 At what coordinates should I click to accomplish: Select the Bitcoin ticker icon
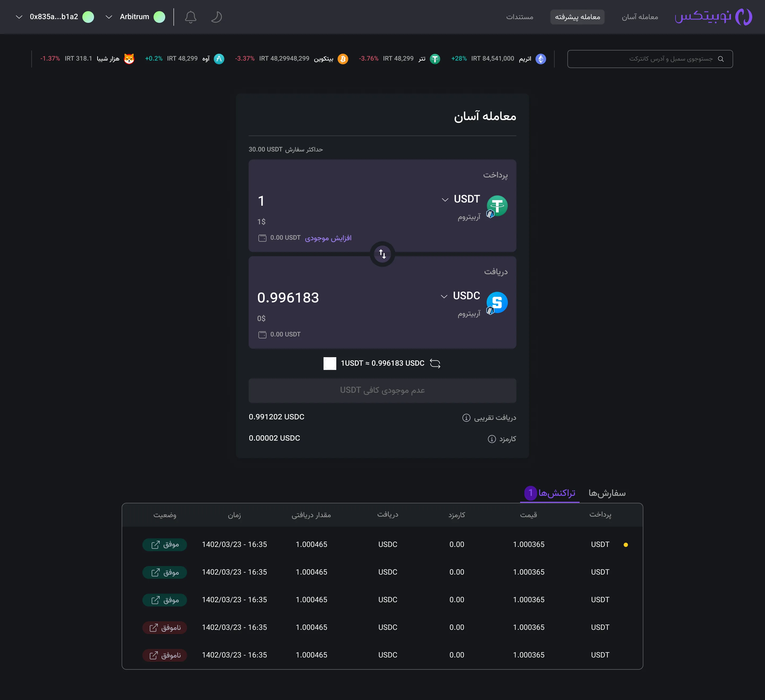click(343, 59)
